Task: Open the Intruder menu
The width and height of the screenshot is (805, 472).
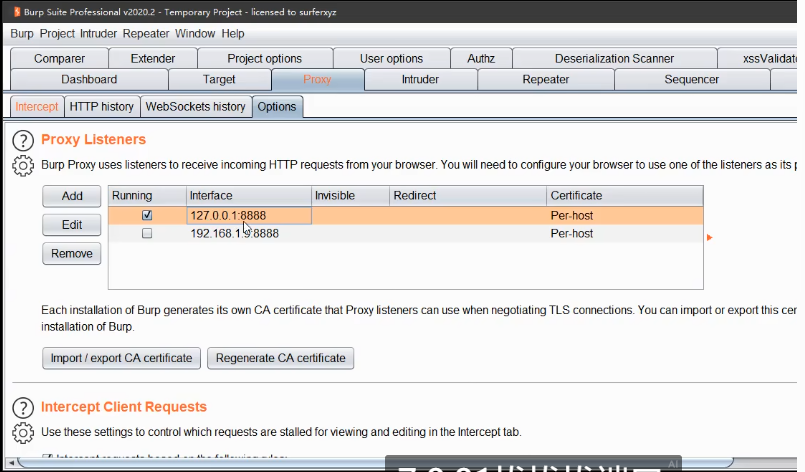Action: pos(98,33)
